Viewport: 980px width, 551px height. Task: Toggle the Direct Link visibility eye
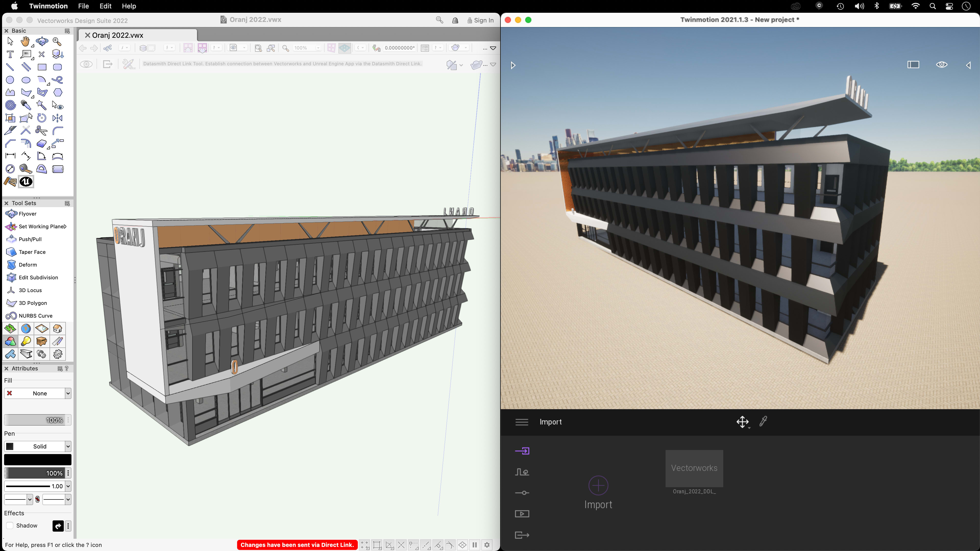pos(86,64)
